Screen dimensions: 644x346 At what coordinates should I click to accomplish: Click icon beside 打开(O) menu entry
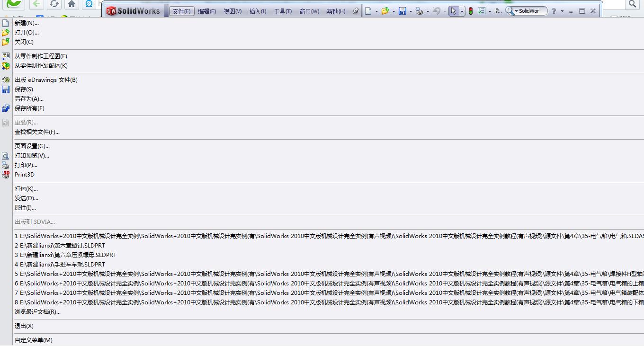tap(6, 33)
